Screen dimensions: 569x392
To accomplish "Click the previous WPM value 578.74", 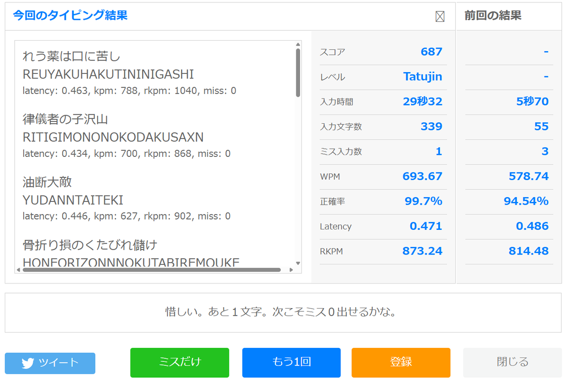I will (x=529, y=176).
